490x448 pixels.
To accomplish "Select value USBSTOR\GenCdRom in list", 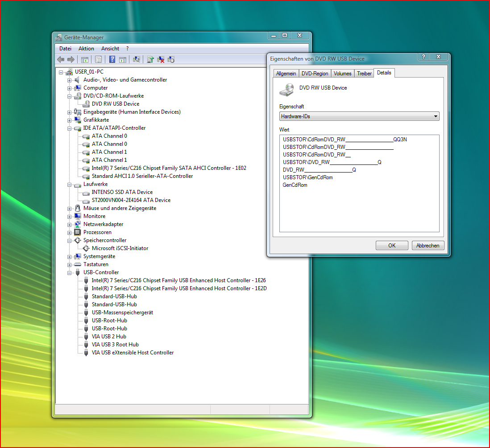I will tap(308, 177).
